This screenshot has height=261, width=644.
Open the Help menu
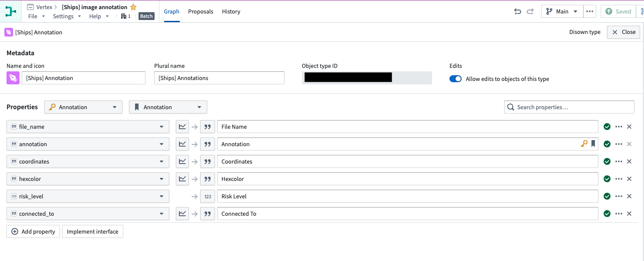click(x=95, y=16)
